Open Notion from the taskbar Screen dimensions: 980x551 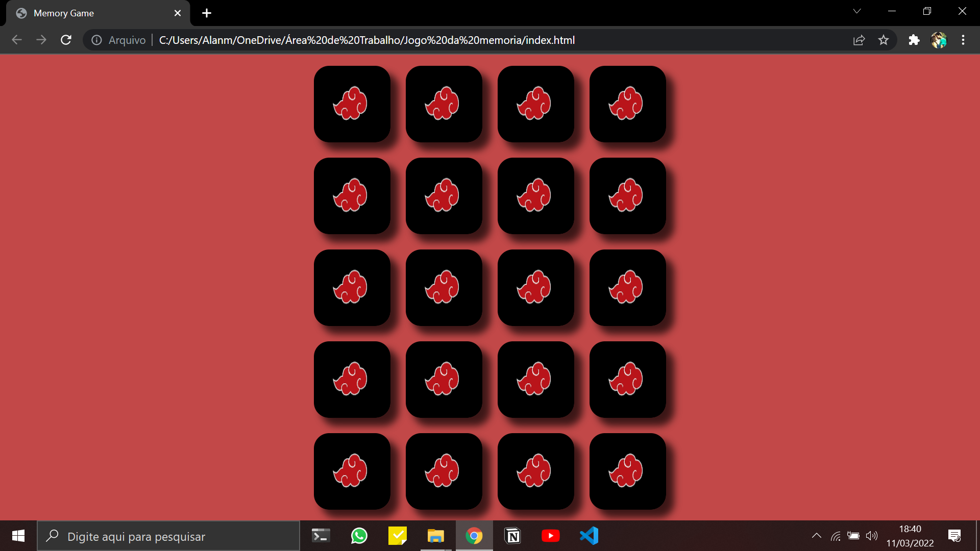pos(512,536)
